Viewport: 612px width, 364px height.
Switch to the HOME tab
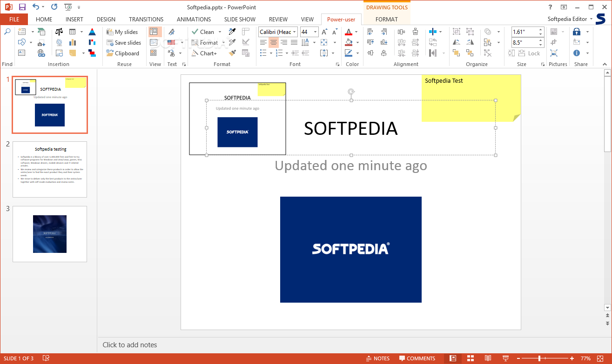[44, 19]
